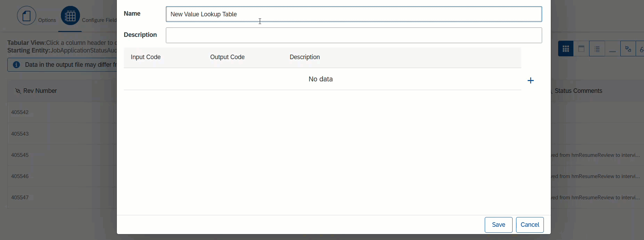Screen dimensions: 644x240
Task: Select the tabular grid view icon
Action: click(x=566, y=49)
